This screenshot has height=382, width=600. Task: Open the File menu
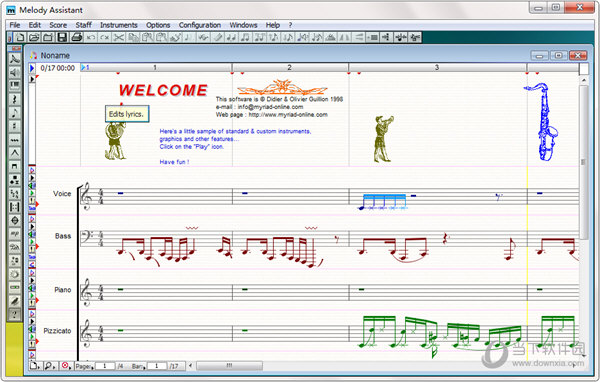(15, 25)
